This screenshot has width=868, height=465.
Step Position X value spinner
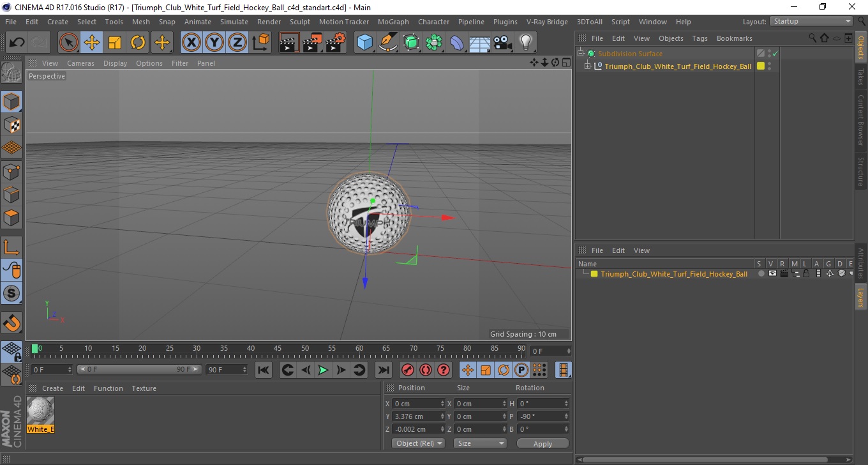[442, 404]
